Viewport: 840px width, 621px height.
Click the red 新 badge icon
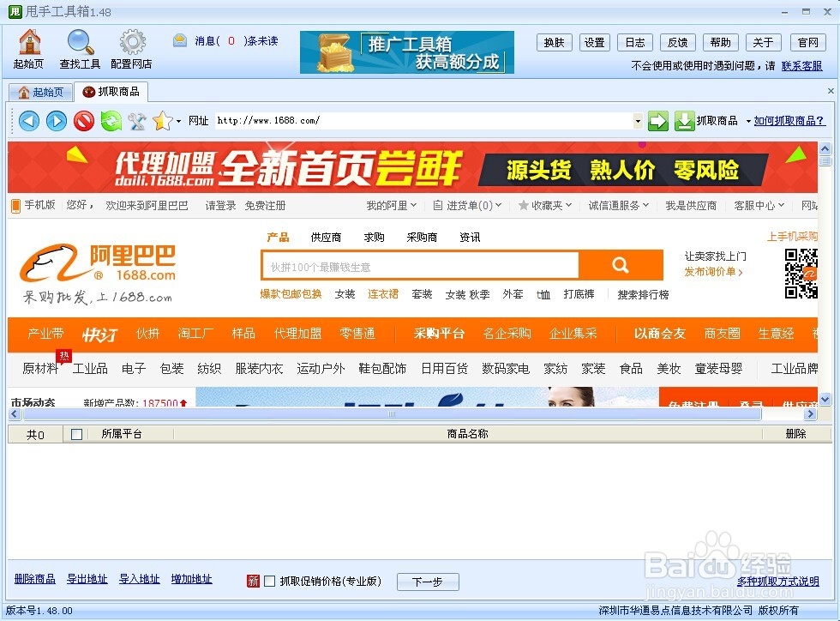point(253,581)
